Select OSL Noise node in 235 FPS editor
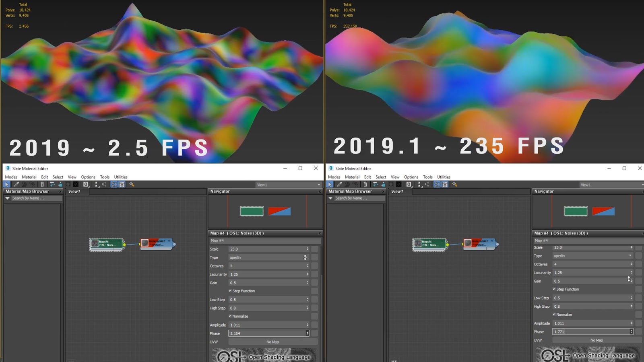Image resolution: width=644 pixels, height=362 pixels. click(430, 244)
